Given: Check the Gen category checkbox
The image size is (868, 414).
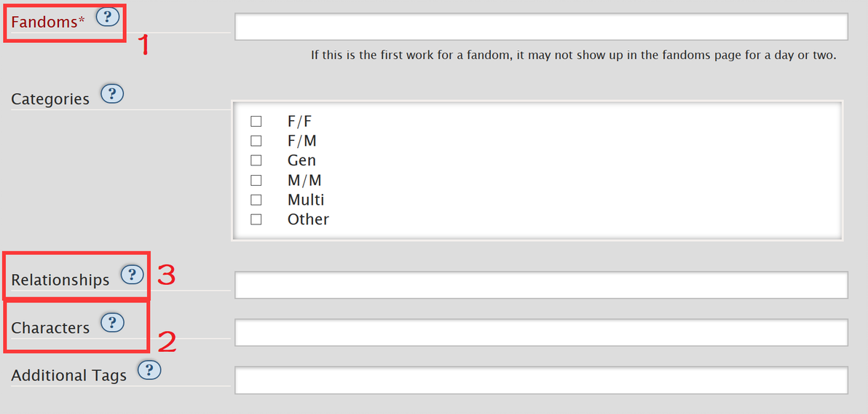Looking at the screenshot, I should 256,160.
